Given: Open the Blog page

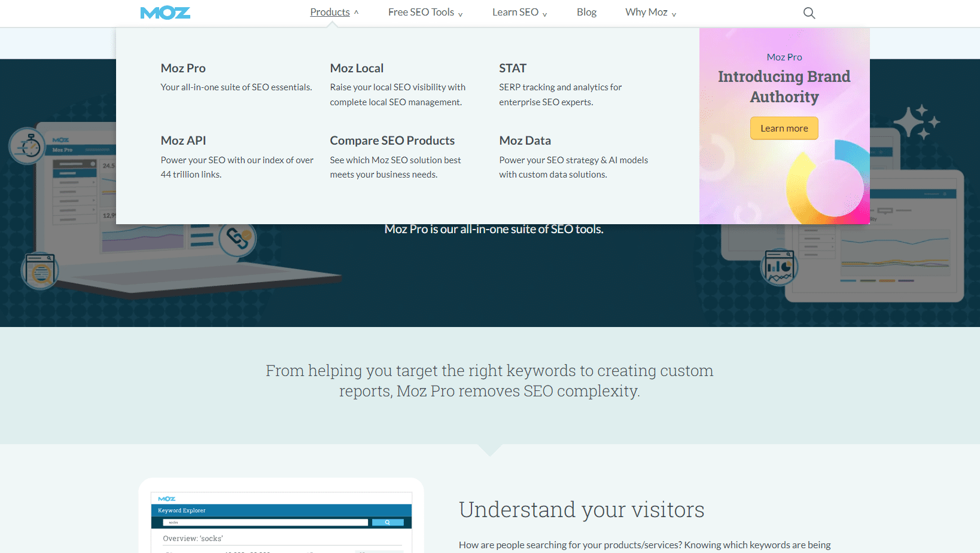Looking at the screenshot, I should (x=586, y=12).
